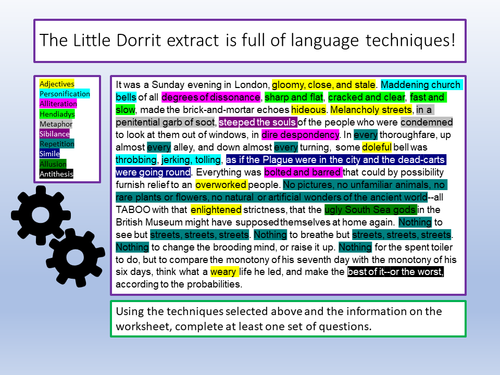This screenshot has width=500, height=375.
Task: Select the grey Metaphor legend label
Action: click(56, 124)
